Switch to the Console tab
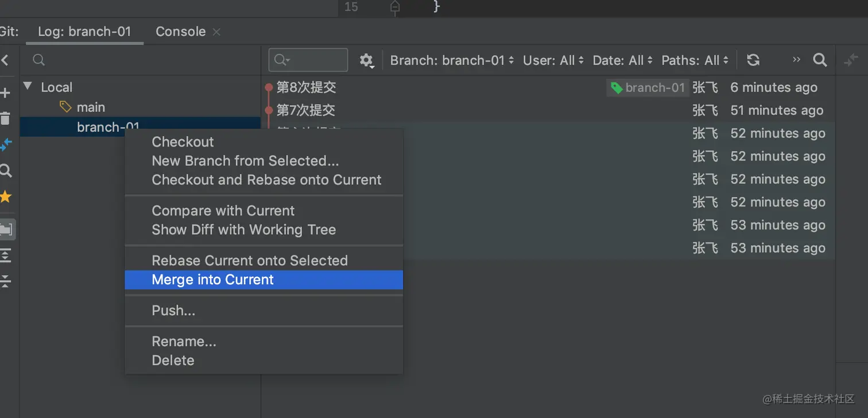The height and width of the screenshot is (418, 868). (x=180, y=32)
